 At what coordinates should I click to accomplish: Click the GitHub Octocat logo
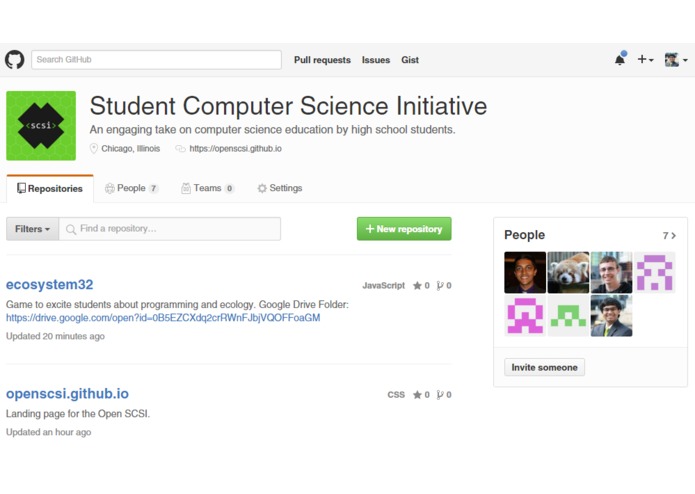(15, 60)
